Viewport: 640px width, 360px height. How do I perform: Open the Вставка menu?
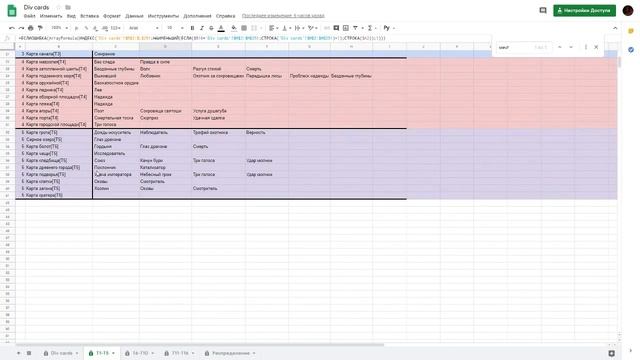coord(89,16)
